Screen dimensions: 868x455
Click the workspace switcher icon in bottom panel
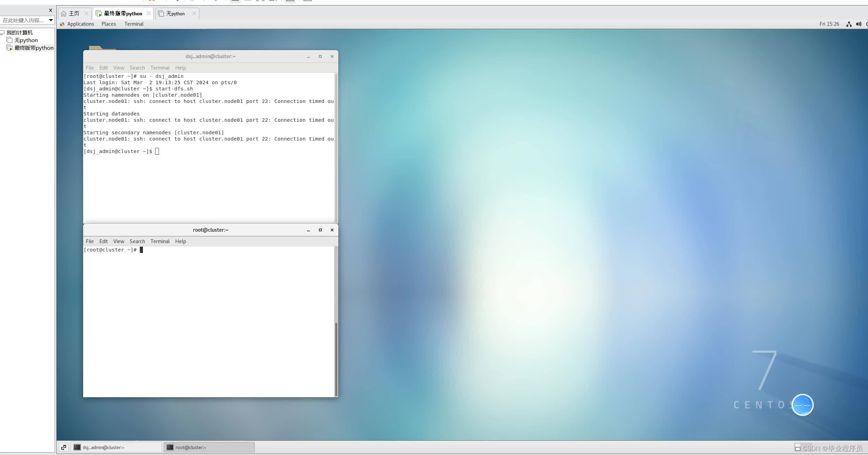(x=64, y=447)
